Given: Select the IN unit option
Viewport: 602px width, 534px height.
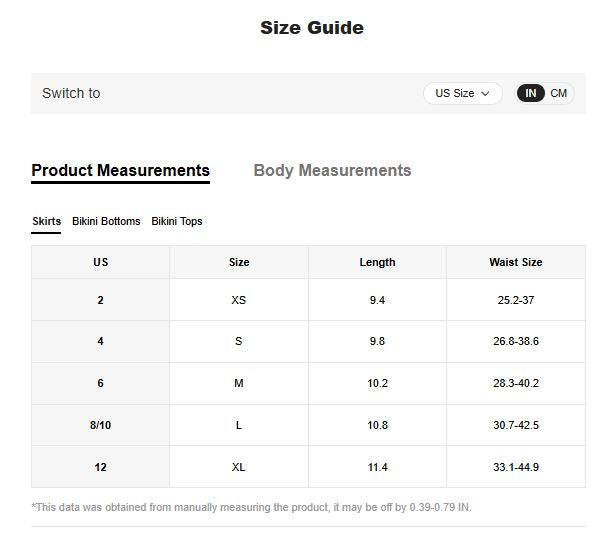Looking at the screenshot, I should [531, 93].
